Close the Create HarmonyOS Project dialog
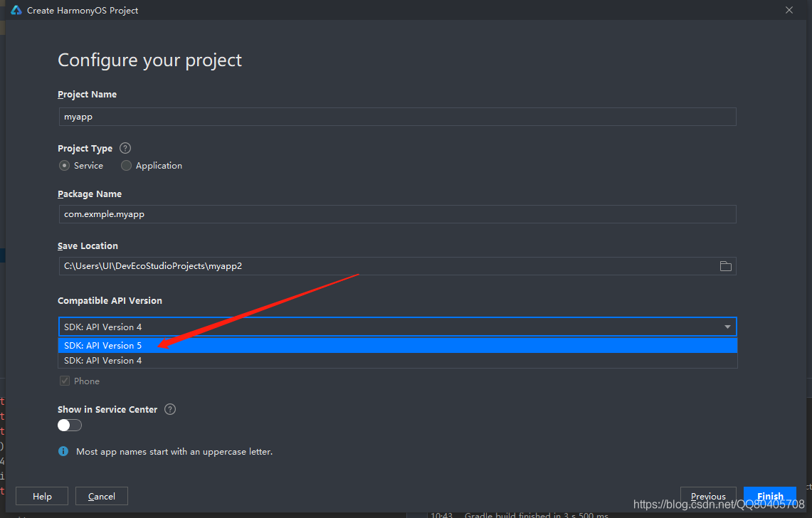This screenshot has height=518, width=812. (789, 11)
